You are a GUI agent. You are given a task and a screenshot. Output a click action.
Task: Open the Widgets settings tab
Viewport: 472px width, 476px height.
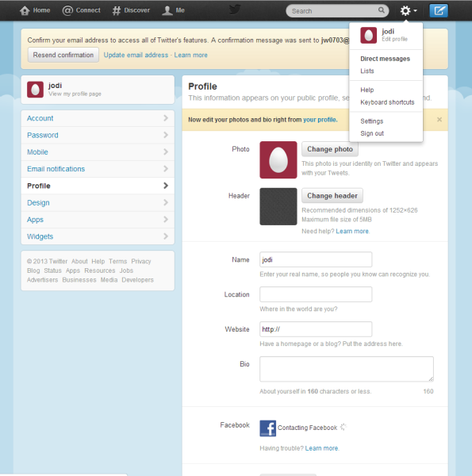coord(98,236)
